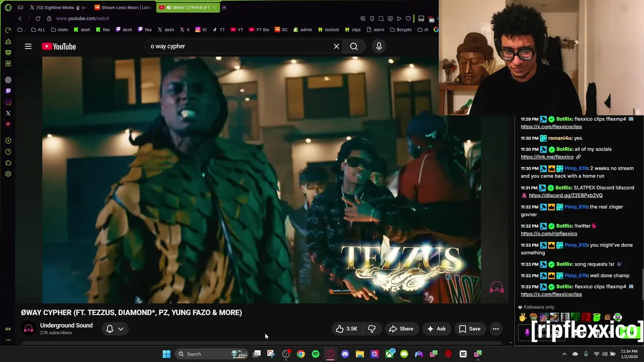Click channel watermark icon on video
Viewport: 644px width, 362px height.
[497, 288]
